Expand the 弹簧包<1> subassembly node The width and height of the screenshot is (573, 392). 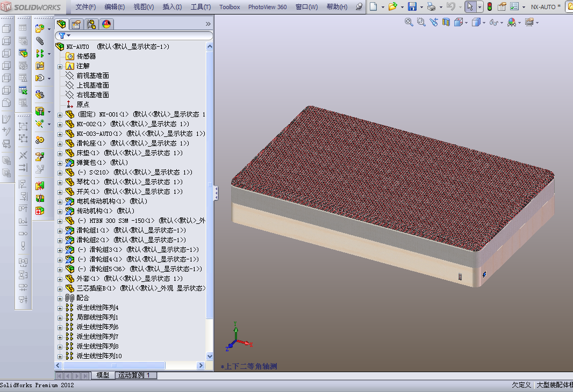60,163
